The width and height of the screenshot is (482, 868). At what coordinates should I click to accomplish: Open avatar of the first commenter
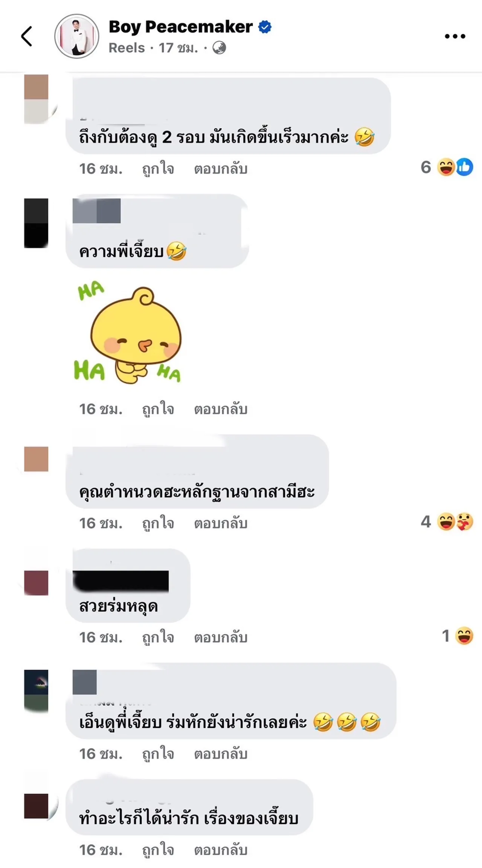36,99
